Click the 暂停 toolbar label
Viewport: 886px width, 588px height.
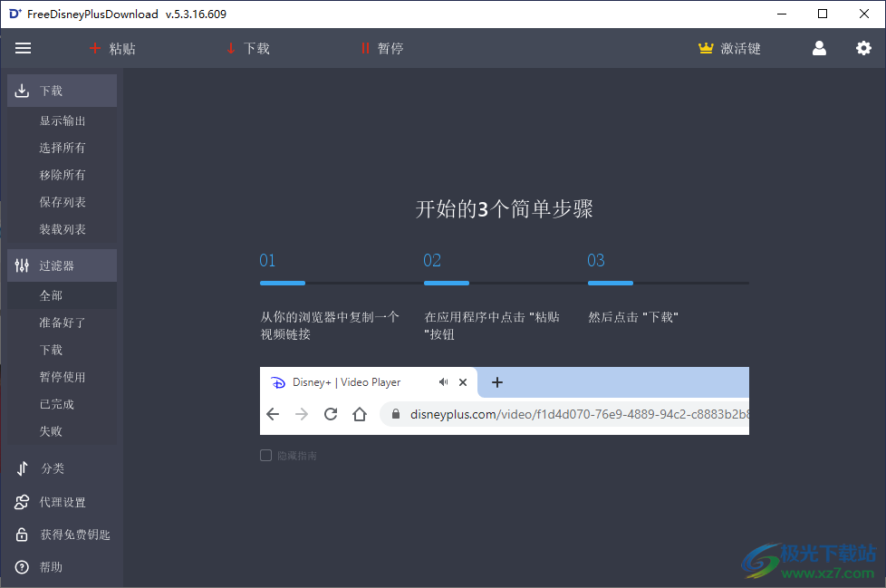pyautogui.click(x=390, y=49)
